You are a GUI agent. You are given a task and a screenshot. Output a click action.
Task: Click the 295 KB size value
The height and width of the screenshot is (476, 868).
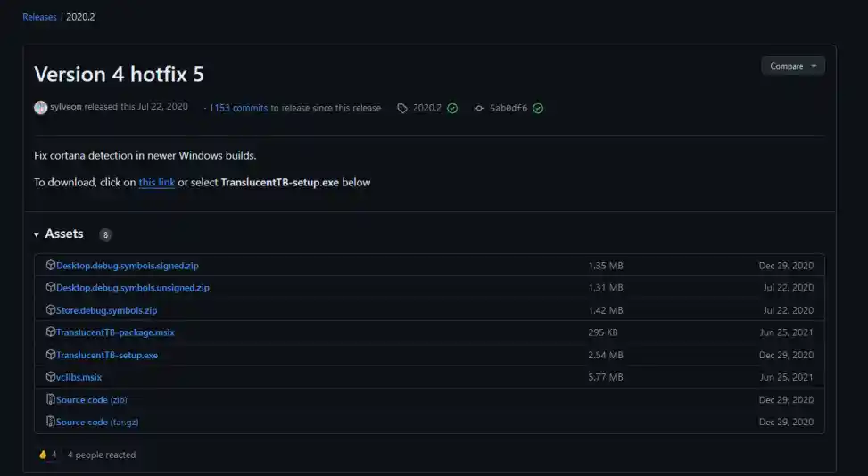pos(603,332)
